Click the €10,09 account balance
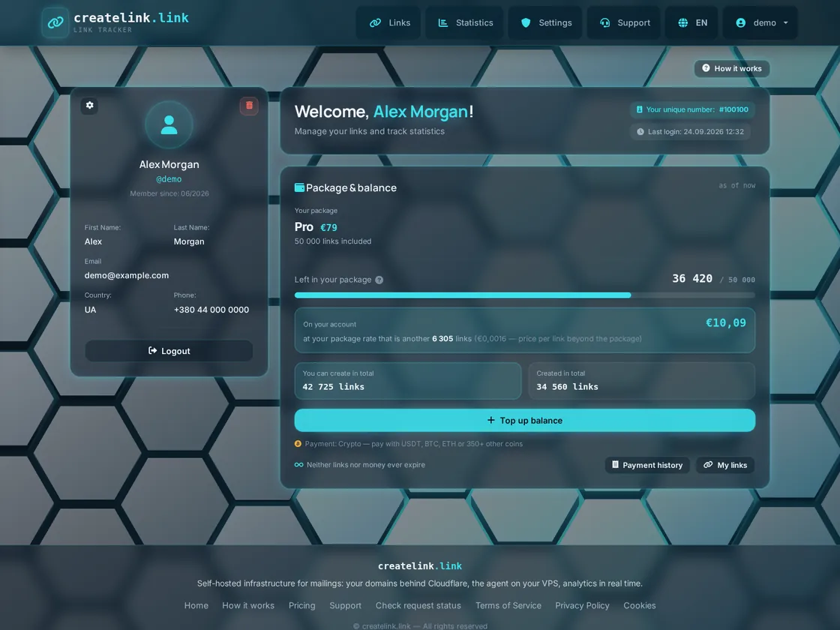Image resolution: width=840 pixels, height=630 pixels. pos(725,322)
